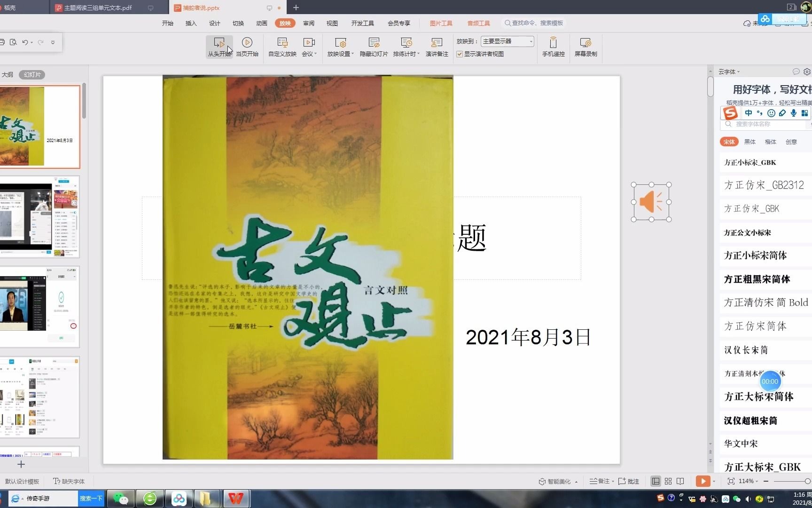Filter fonts by 创意 category
The width and height of the screenshot is (812, 508).
click(x=791, y=142)
